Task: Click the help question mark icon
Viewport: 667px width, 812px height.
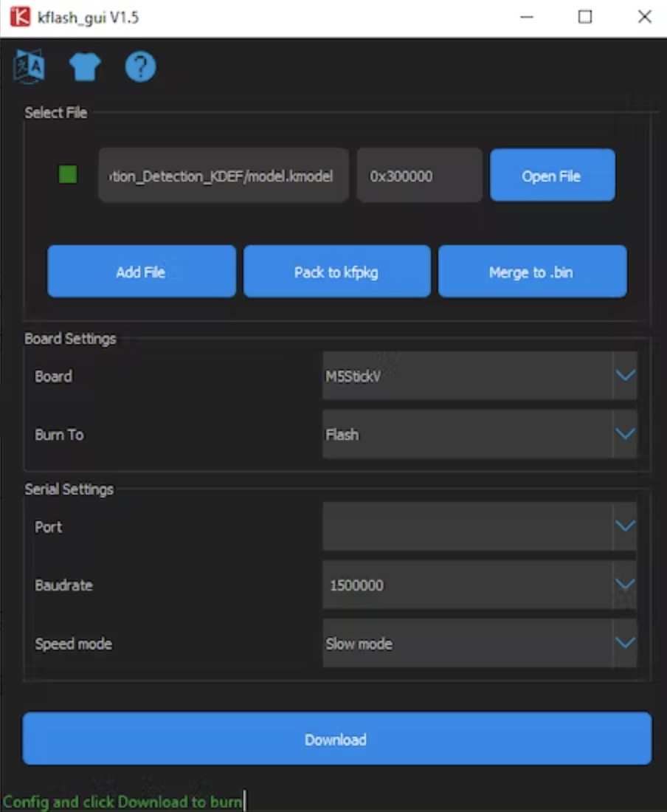Action: (x=140, y=68)
